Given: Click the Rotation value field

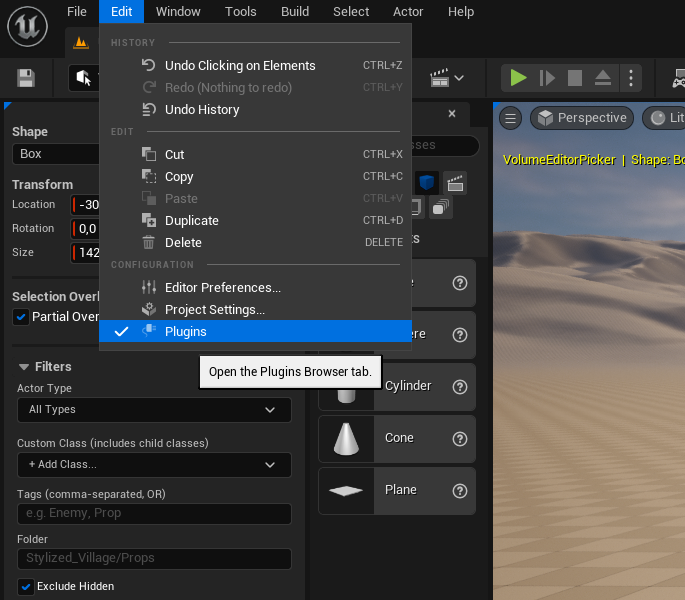Looking at the screenshot, I should coord(86,229).
